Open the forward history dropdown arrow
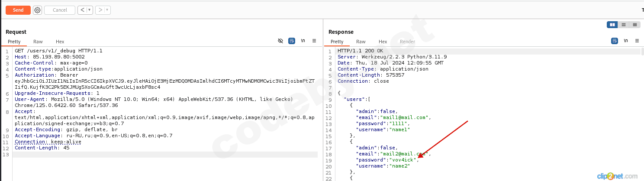 pyautogui.click(x=107, y=10)
